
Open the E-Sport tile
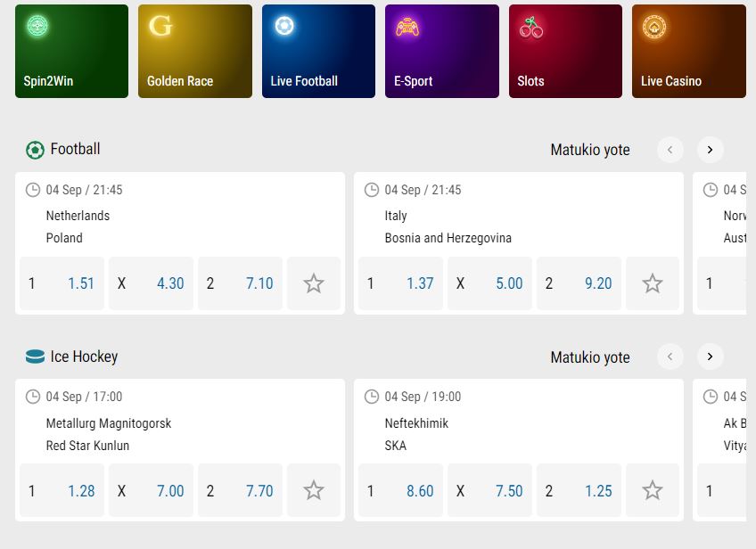[442, 51]
